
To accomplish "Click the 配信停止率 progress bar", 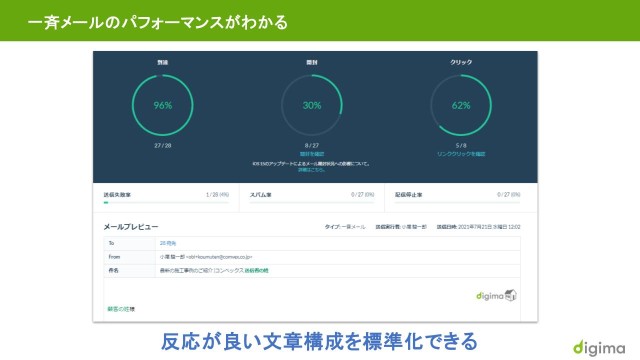I will pyautogui.click(x=458, y=202).
